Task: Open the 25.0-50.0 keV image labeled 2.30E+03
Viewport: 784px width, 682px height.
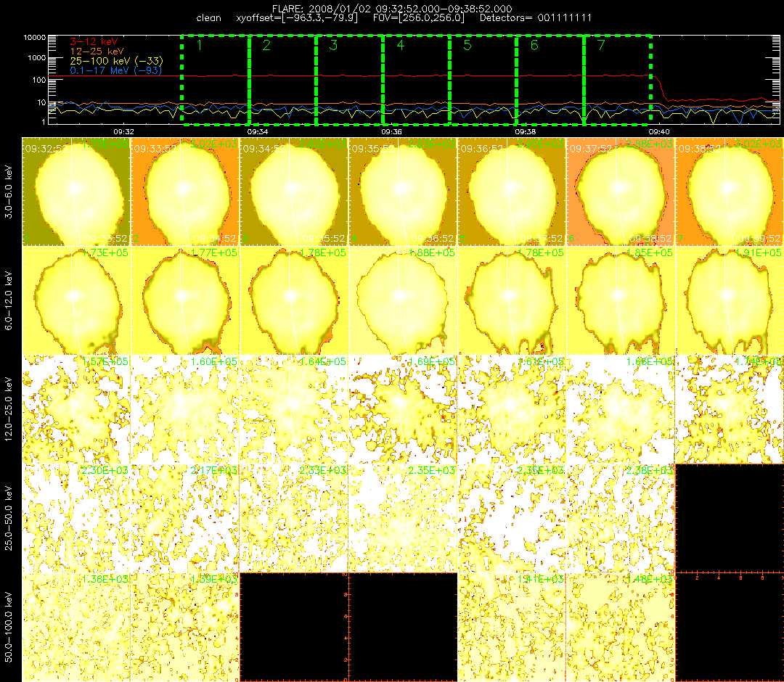Action: [76, 518]
